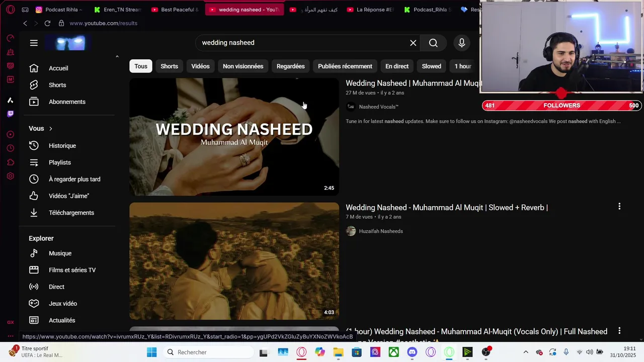The height and width of the screenshot is (362, 644).
Task: Open Slowed + Reverb video title
Action: pyautogui.click(x=447, y=208)
